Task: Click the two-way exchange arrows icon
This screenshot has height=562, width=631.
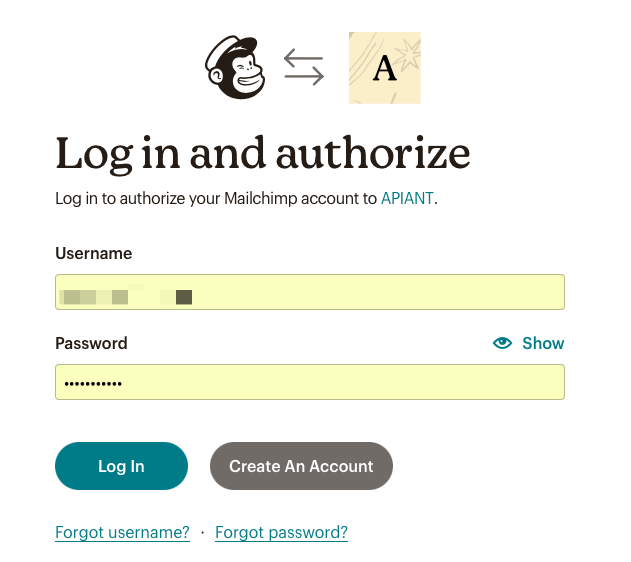Action: (x=304, y=67)
